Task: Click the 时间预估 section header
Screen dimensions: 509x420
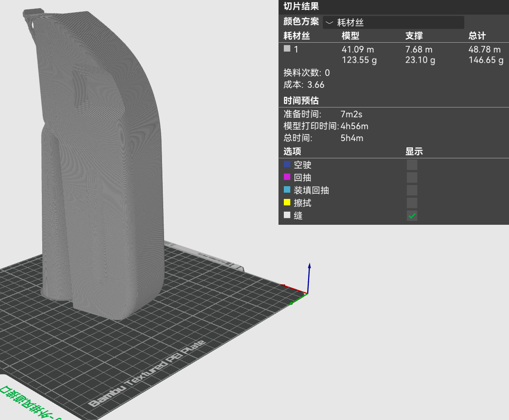Action: [301, 100]
